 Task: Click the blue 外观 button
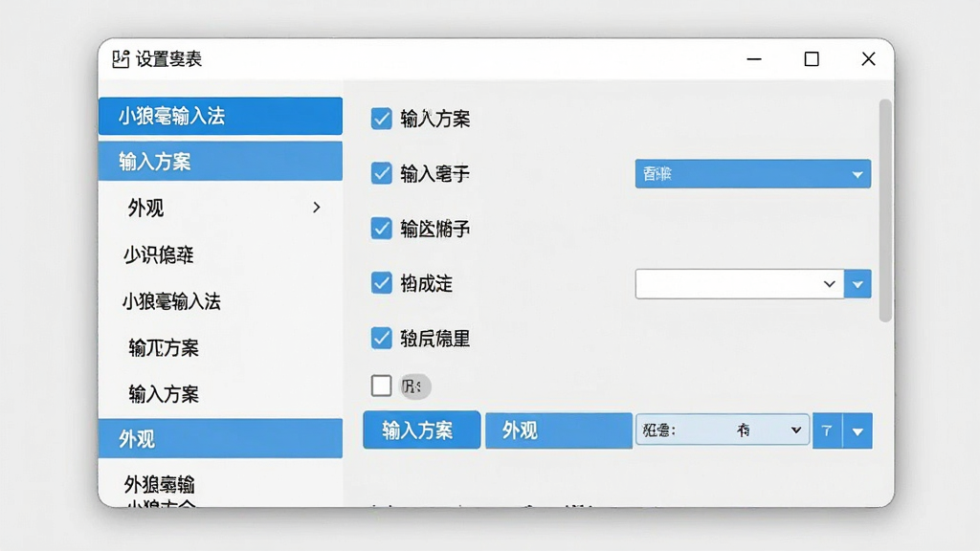click(559, 430)
